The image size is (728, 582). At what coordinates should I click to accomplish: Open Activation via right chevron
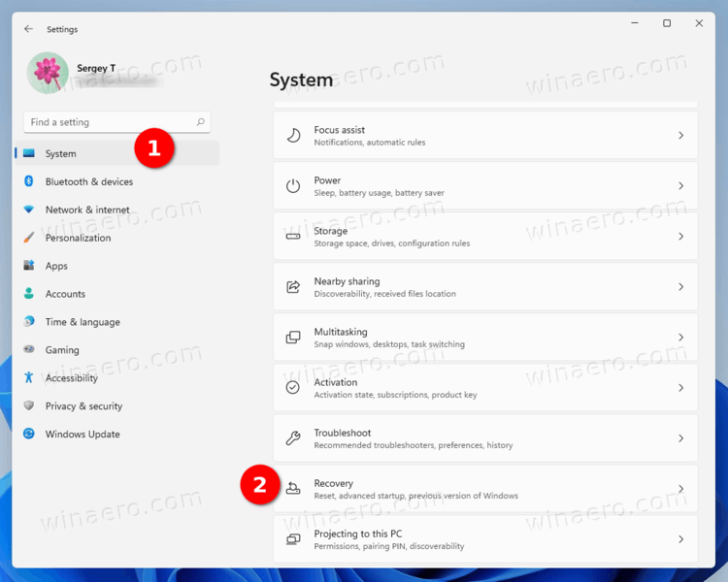[x=681, y=388]
